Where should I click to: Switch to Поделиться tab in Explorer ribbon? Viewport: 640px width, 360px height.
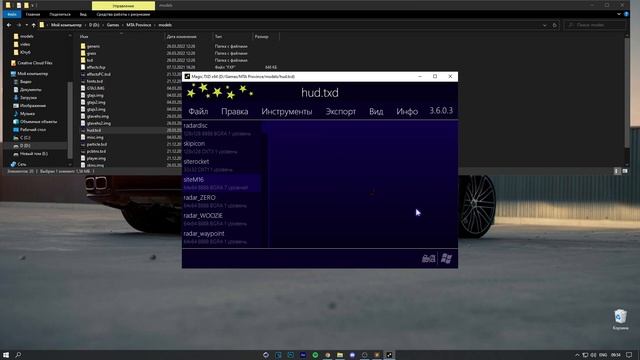tap(60, 14)
